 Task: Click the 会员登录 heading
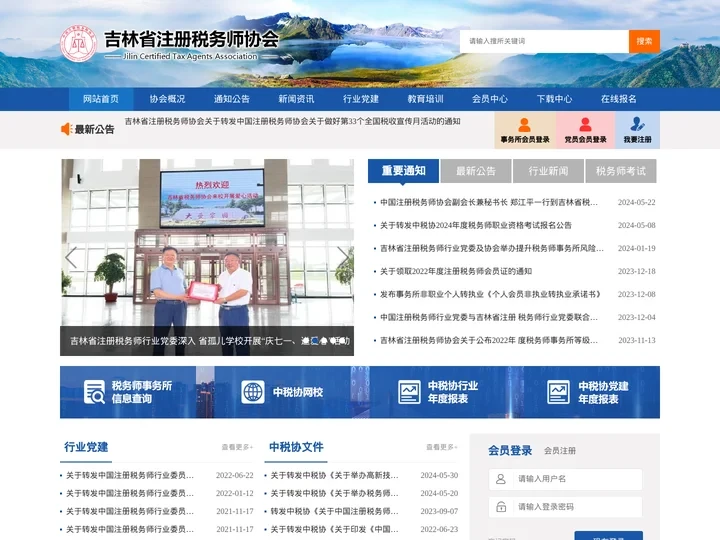[510, 450]
